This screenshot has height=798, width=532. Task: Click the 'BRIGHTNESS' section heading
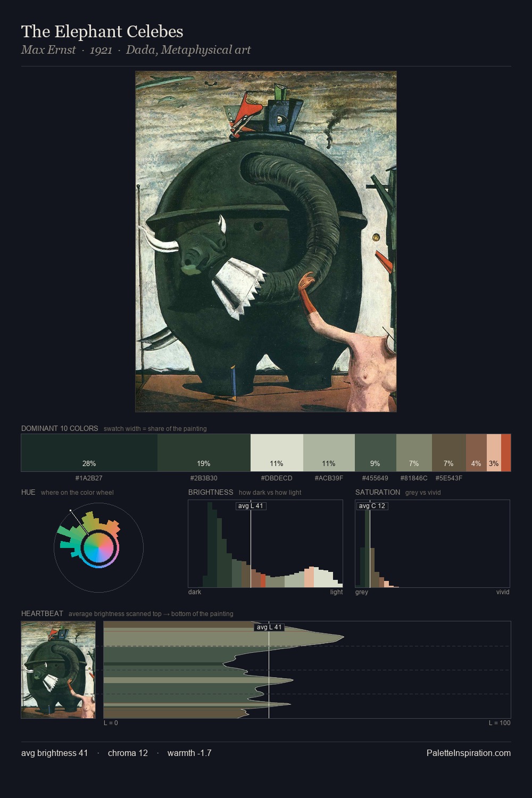(211, 492)
